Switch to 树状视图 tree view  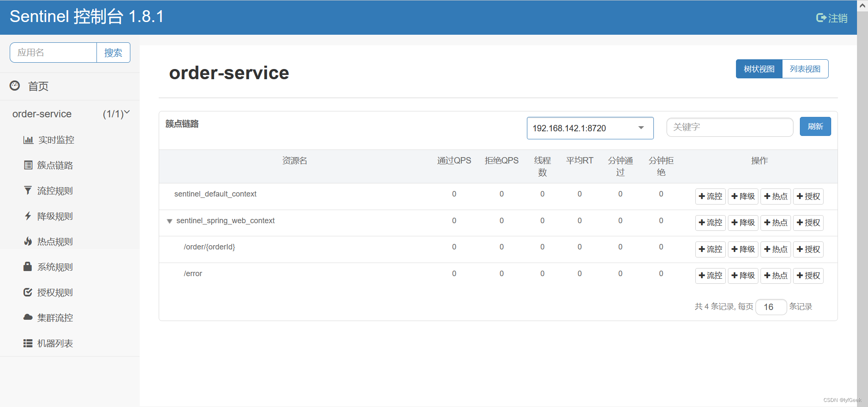(759, 69)
